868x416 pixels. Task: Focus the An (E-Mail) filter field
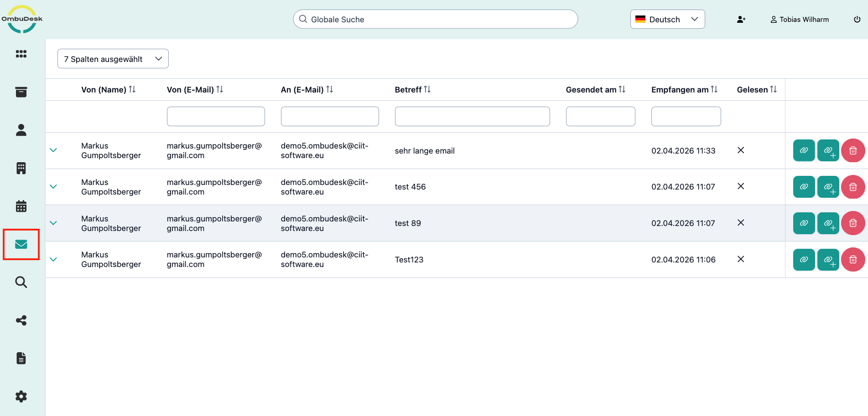coord(330,116)
